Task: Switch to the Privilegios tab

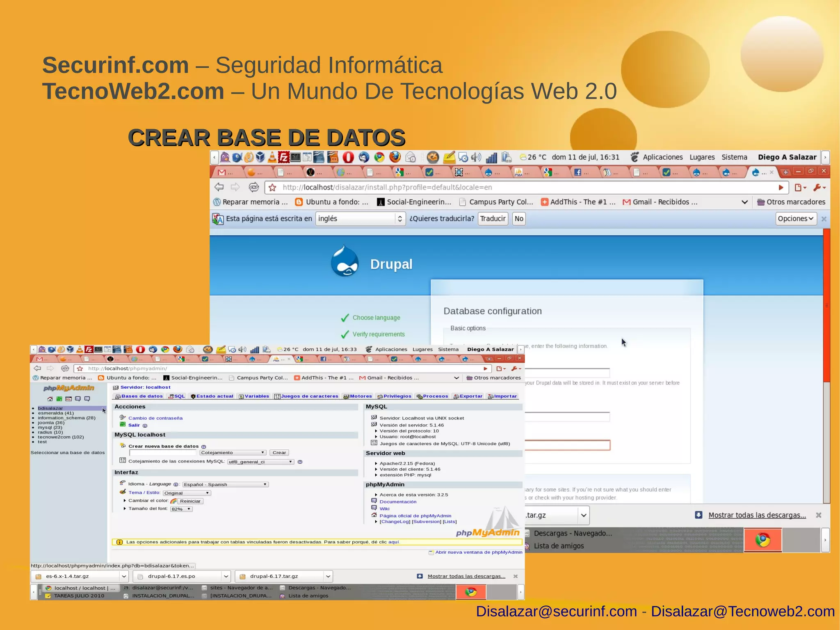Action: coord(394,396)
